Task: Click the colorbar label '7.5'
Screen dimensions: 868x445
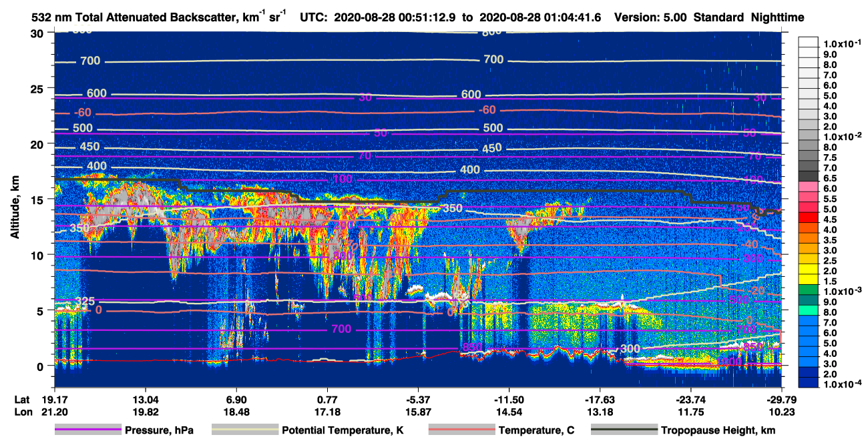Action: tap(829, 157)
